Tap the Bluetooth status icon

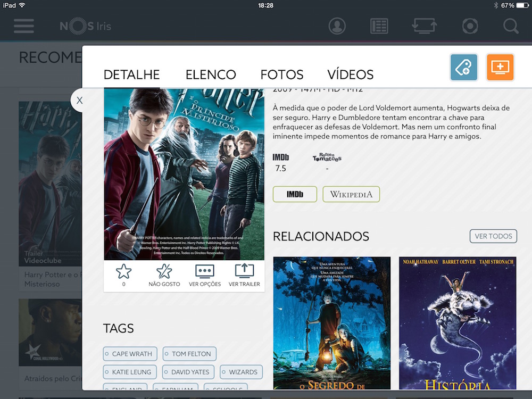click(495, 5)
